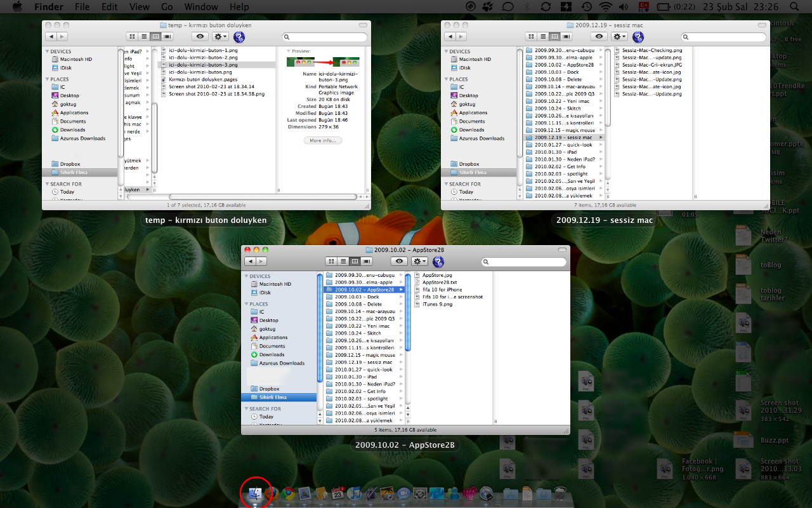Viewport: 812px width, 508px height.
Task: Collapse the PLACES section in AppStore2B sidebar
Action: click(x=246, y=304)
